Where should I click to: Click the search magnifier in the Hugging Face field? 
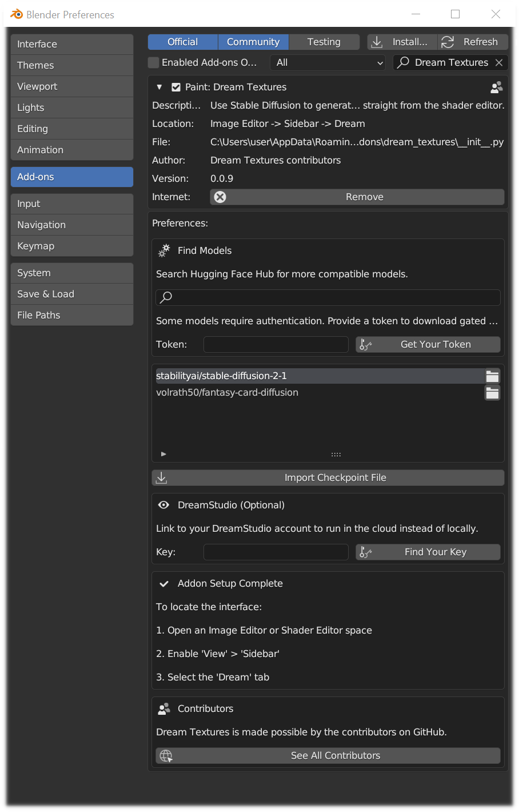click(x=166, y=297)
